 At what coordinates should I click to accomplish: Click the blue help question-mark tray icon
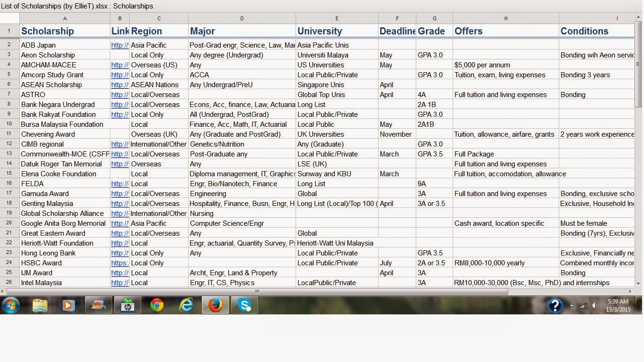(556, 306)
